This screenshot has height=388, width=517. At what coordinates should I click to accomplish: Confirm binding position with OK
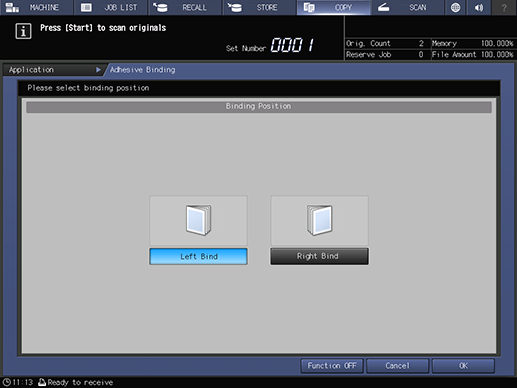click(463, 366)
